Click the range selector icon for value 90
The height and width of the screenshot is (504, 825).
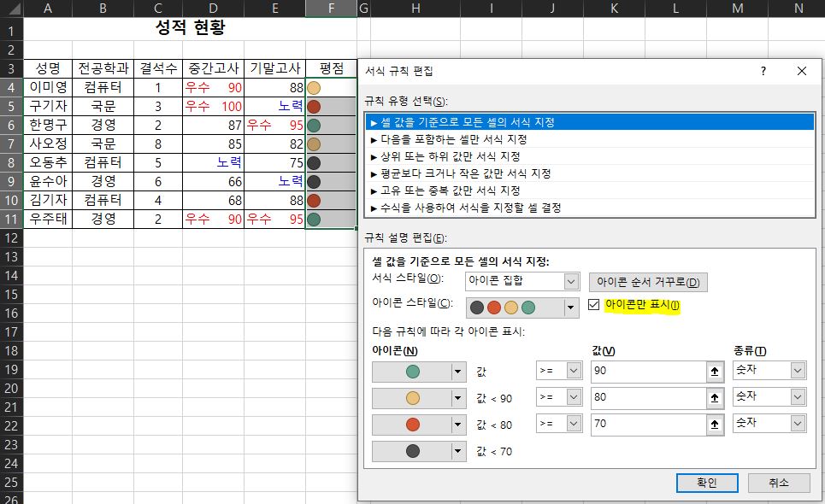pyautogui.click(x=715, y=372)
